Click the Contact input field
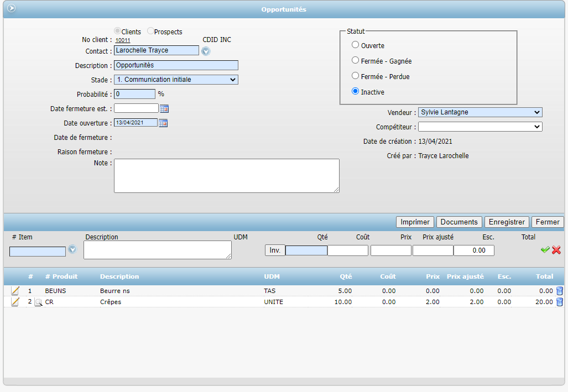This screenshot has width=568, height=392. point(157,50)
